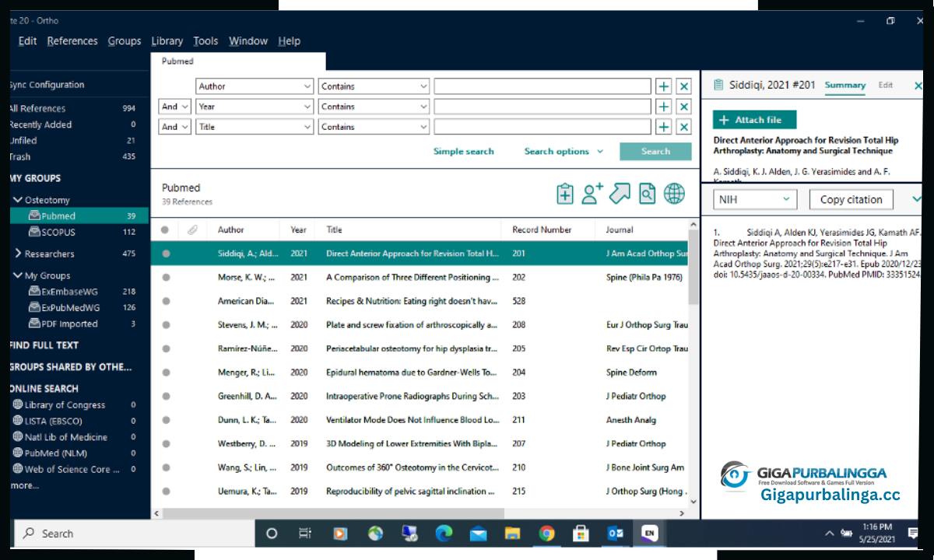Click the read-status dot column header
The image size is (934, 560).
(x=164, y=229)
